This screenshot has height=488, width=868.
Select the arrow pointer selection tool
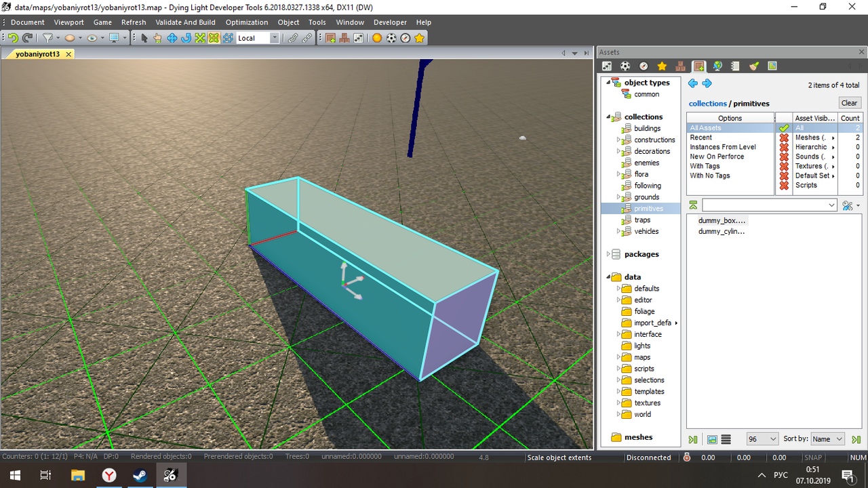[144, 38]
